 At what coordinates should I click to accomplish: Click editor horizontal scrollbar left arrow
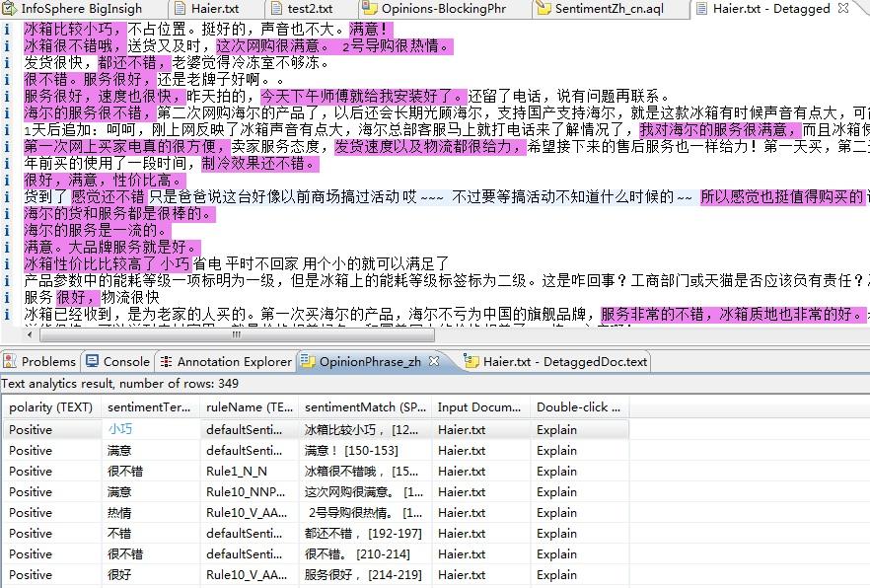pyautogui.click(x=30, y=334)
